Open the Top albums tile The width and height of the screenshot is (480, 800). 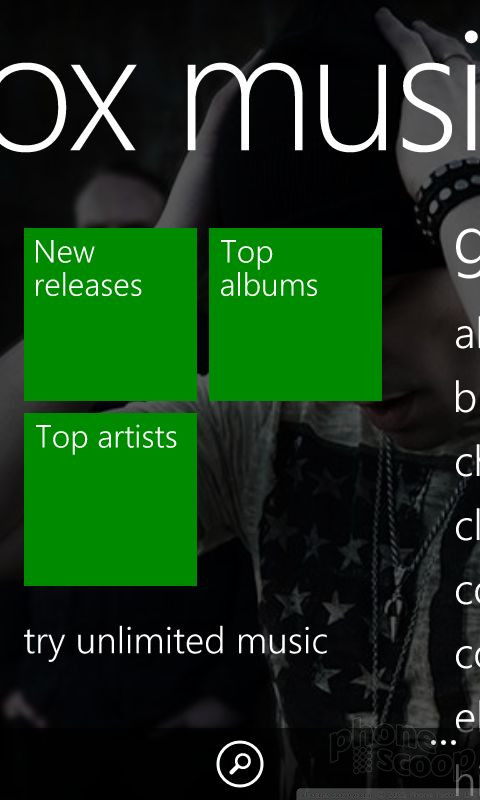(295, 314)
